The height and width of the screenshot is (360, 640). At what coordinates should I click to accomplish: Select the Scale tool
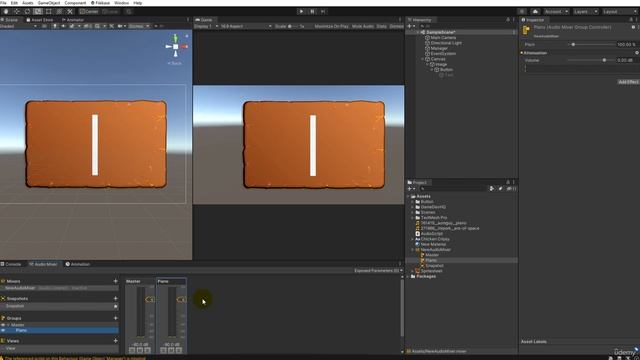click(x=38, y=11)
